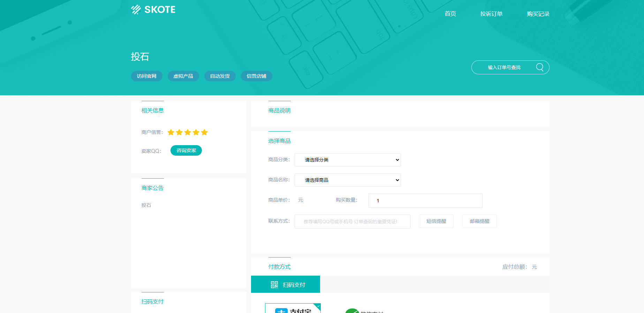Open the 请选择分类 category dropdown

pos(348,160)
